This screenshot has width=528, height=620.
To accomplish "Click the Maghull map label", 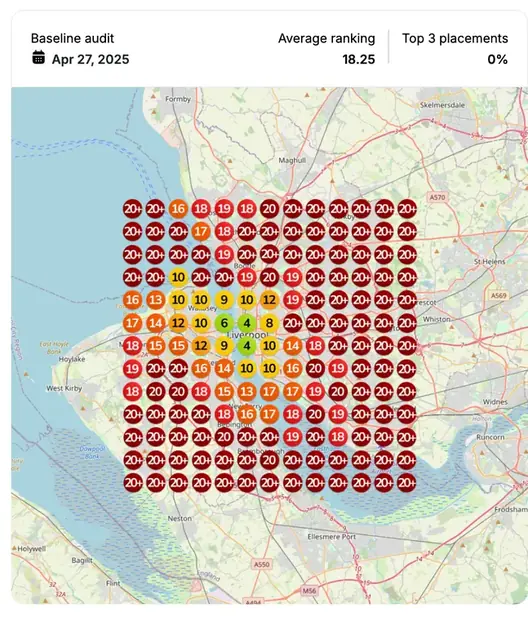I will (292, 160).
